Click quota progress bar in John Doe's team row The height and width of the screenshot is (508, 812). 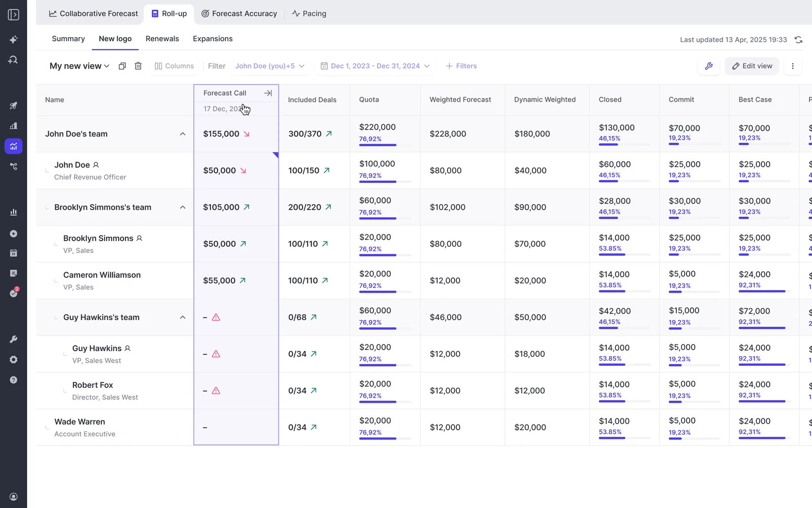point(385,145)
